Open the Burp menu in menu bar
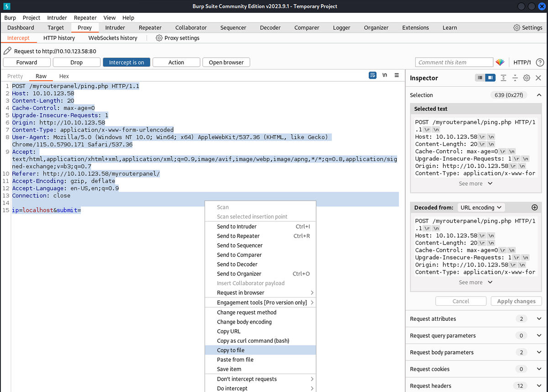Screen dimensions: 548x392 pos(10,17)
